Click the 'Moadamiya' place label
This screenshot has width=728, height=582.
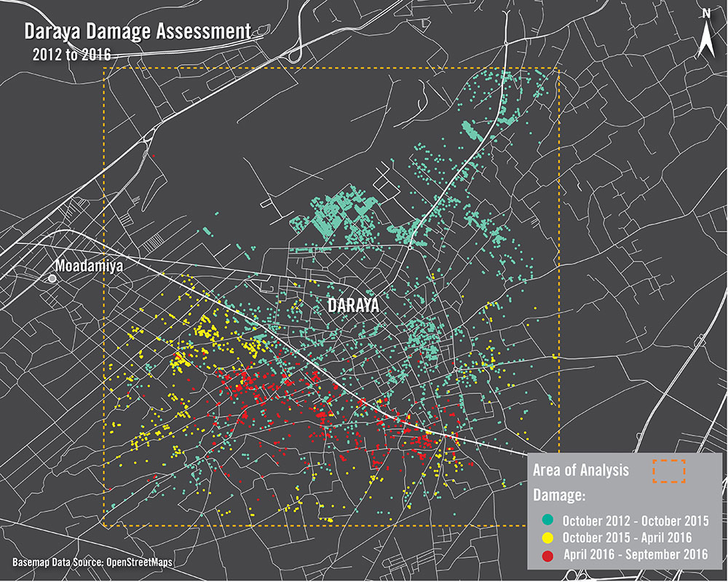89,266
